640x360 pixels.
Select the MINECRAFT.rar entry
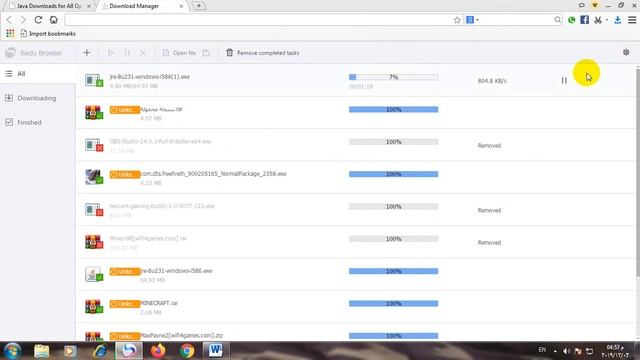click(x=159, y=303)
